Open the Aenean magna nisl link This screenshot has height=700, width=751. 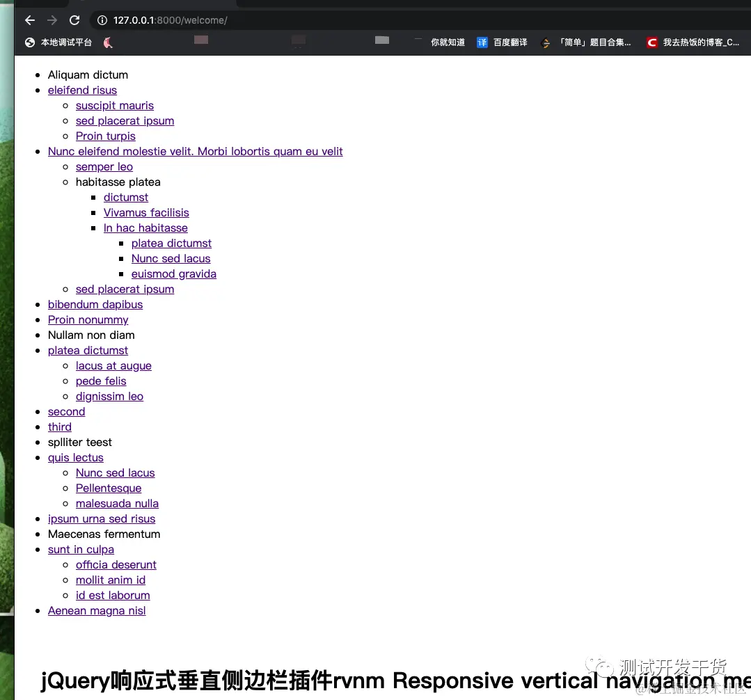[97, 610]
